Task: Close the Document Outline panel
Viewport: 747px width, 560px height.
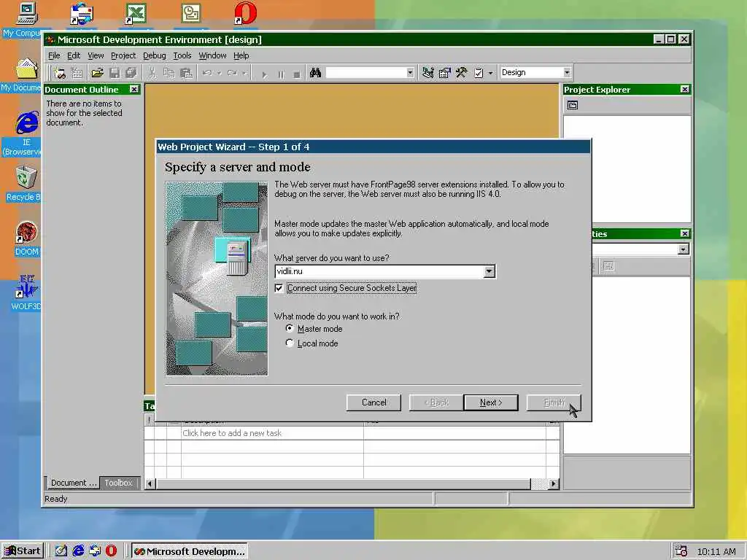Action: pos(134,89)
